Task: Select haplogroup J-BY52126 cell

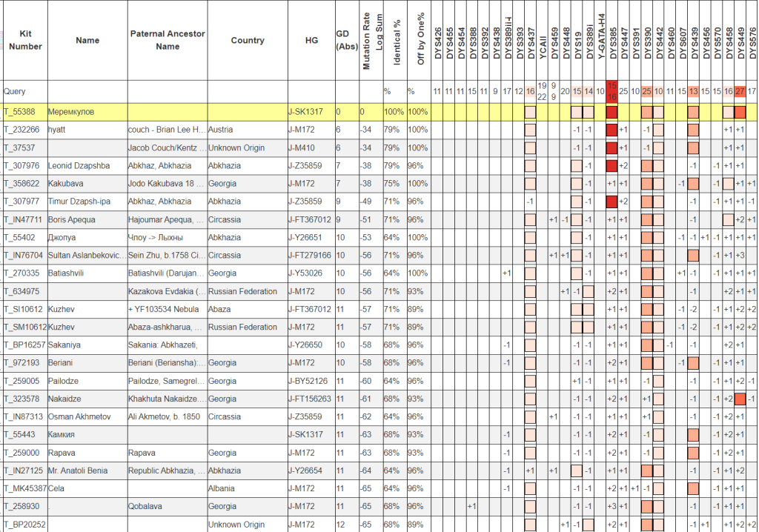Action: point(310,380)
